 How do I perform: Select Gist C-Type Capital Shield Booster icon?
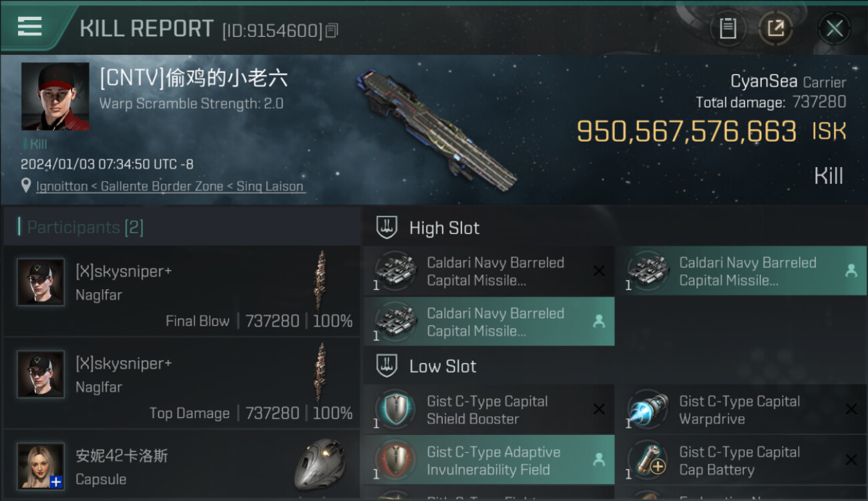point(395,409)
